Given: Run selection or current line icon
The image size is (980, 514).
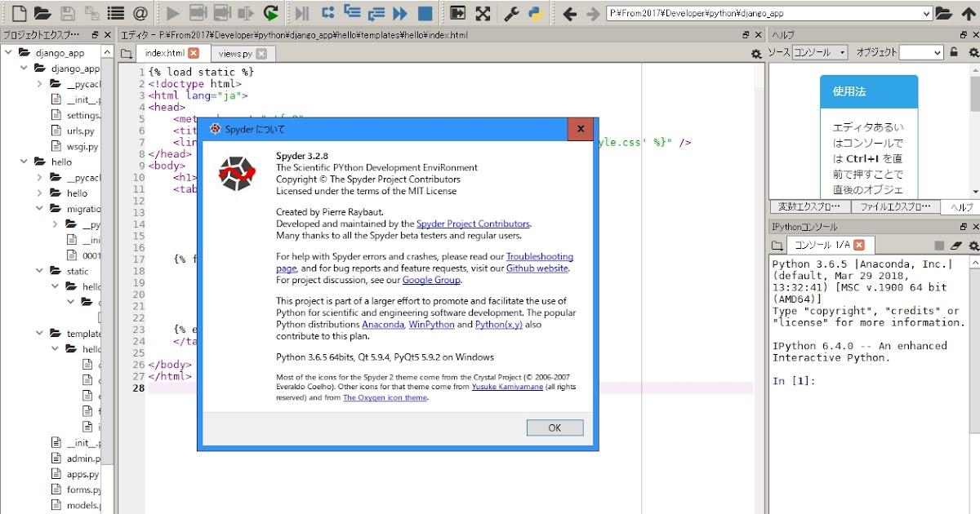Looking at the screenshot, I should click(246, 13).
